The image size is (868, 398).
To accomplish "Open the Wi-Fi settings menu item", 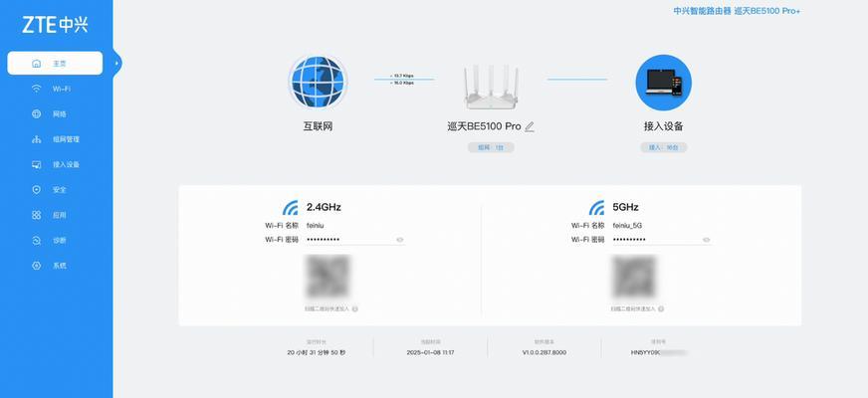I will click(55, 89).
